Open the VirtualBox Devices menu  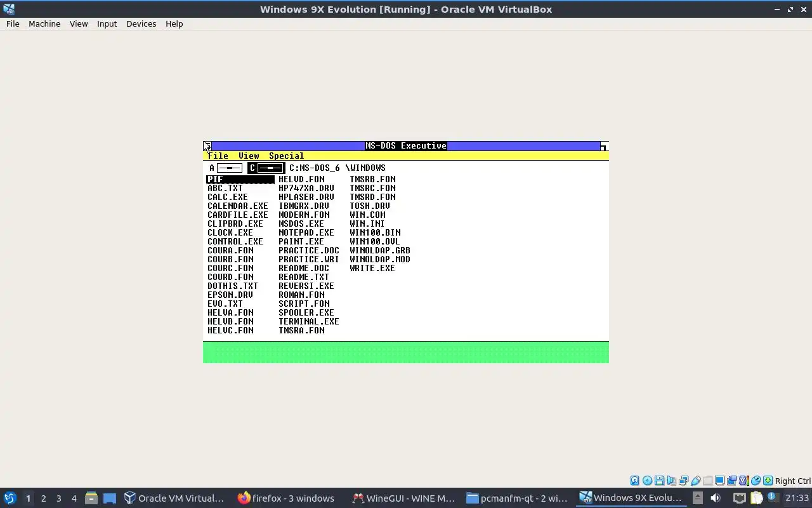pos(141,23)
